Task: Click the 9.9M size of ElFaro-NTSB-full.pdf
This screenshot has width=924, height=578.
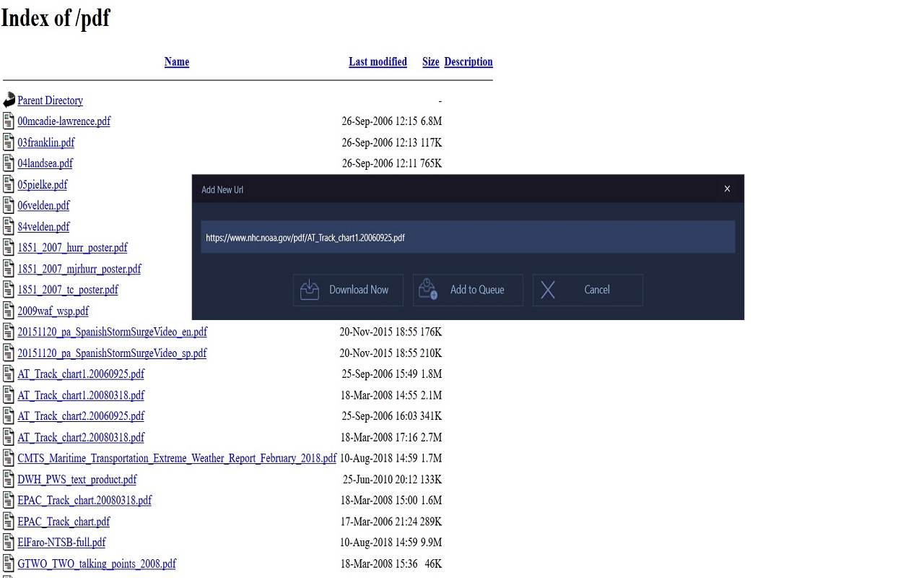Action: coord(431,543)
